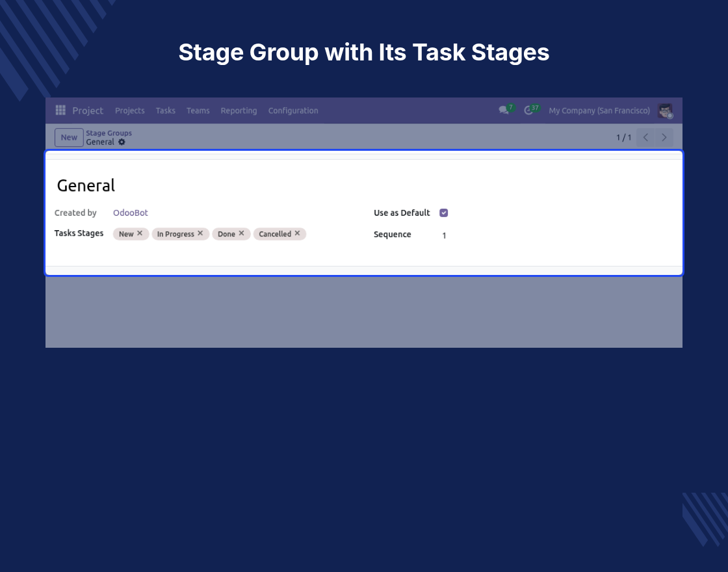Remove the Cancelled stage tag

[297, 233]
